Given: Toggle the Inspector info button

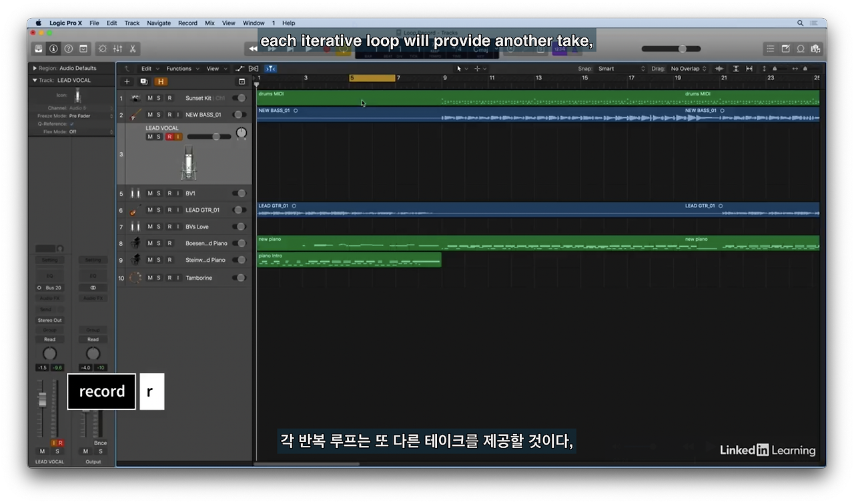Looking at the screenshot, I should coord(53,49).
